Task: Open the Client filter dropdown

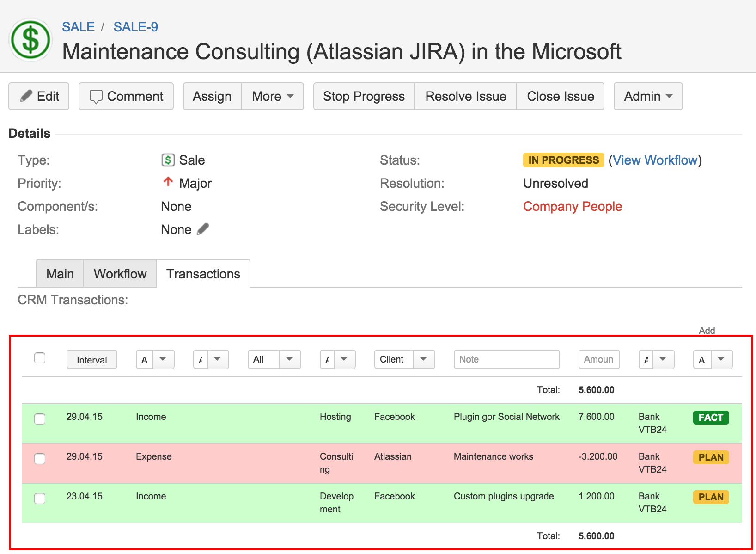Action: click(x=404, y=359)
